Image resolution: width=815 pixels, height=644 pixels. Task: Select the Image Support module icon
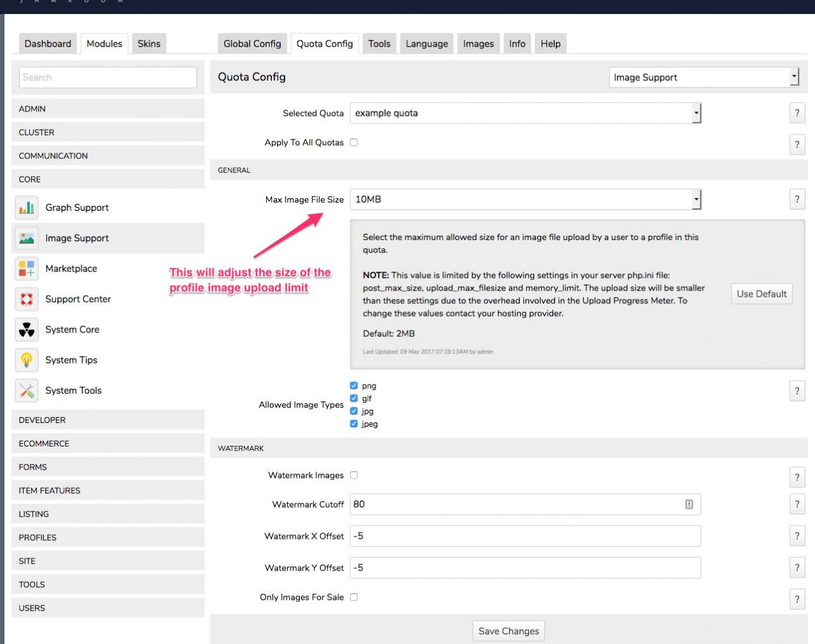coord(27,238)
